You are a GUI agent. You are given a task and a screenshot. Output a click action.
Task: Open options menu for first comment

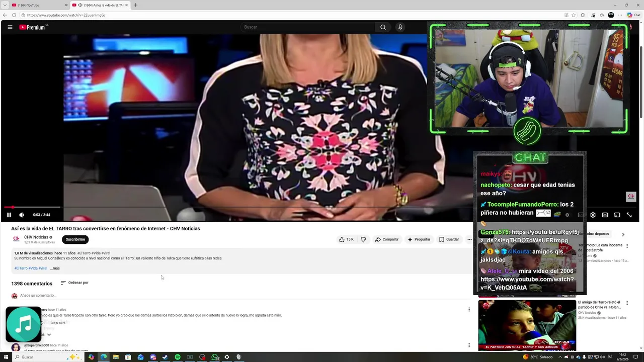pos(469,310)
